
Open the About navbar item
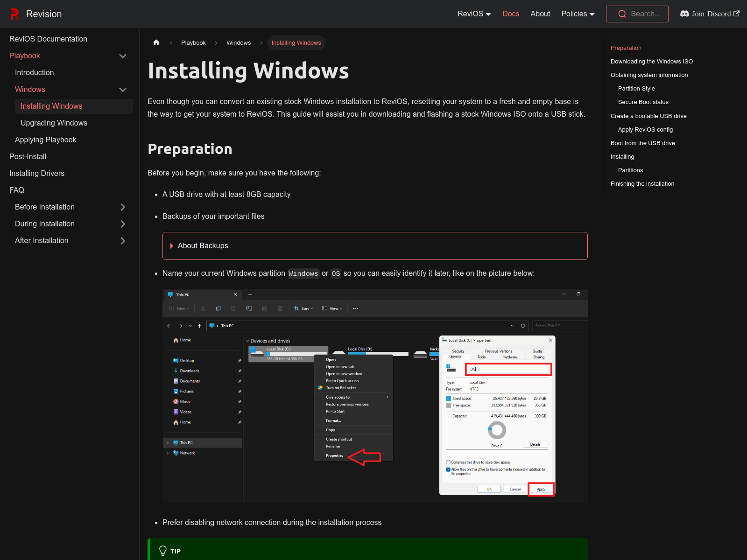[540, 14]
